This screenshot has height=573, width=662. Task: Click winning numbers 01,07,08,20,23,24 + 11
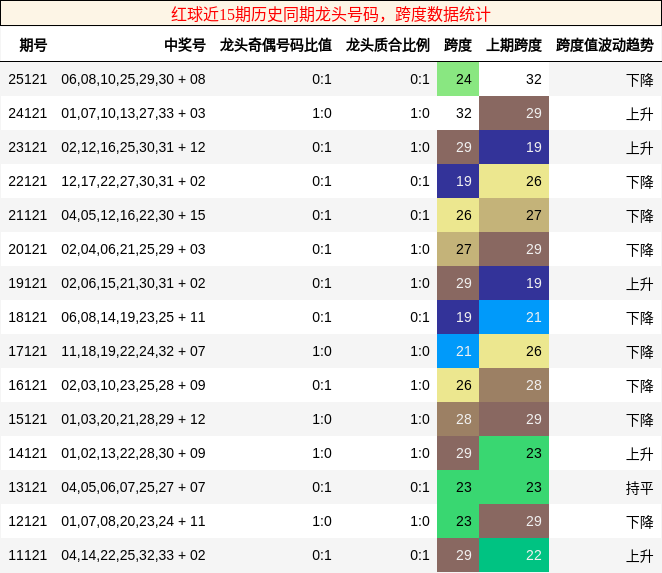tap(133, 521)
